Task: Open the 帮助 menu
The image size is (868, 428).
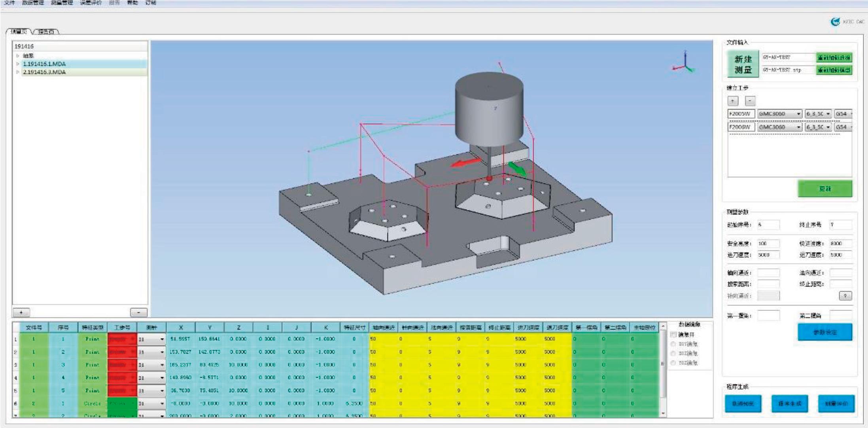Action: point(132,2)
